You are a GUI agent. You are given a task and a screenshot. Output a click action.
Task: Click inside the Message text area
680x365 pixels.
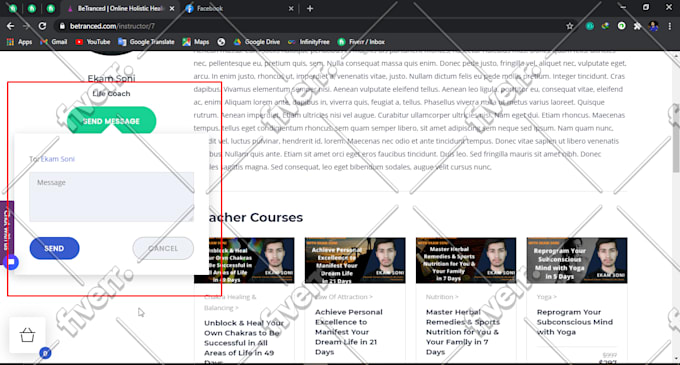pyautogui.click(x=111, y=197)
